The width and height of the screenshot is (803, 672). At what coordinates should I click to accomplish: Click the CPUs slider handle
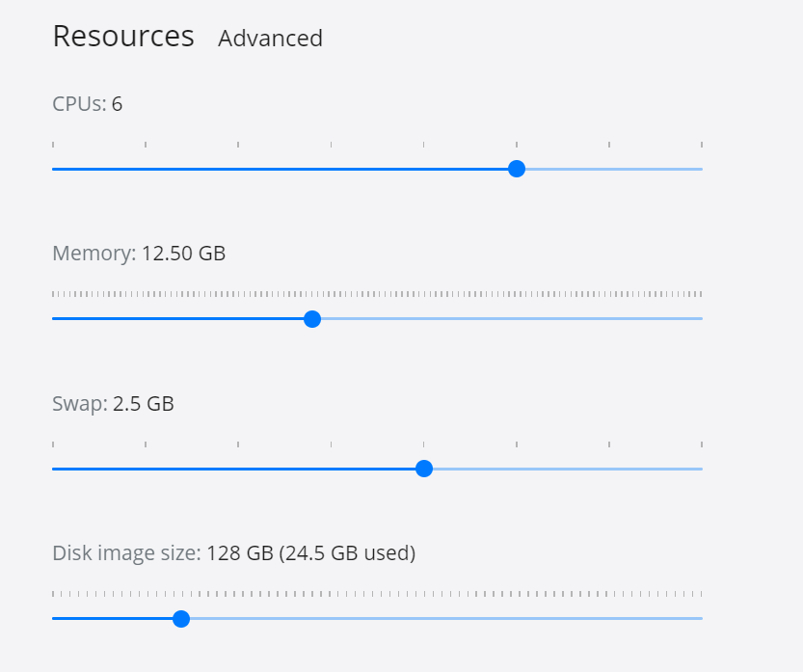click(x=517, y=169)
